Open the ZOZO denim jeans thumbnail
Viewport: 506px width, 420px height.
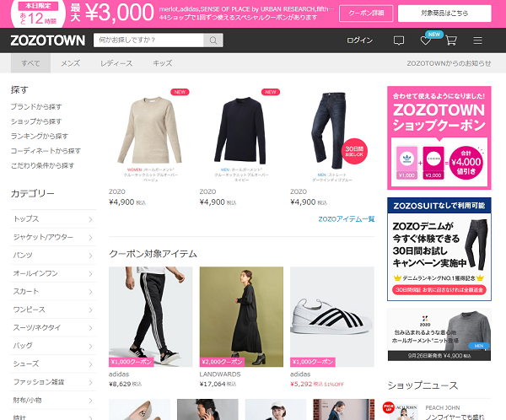332,136
